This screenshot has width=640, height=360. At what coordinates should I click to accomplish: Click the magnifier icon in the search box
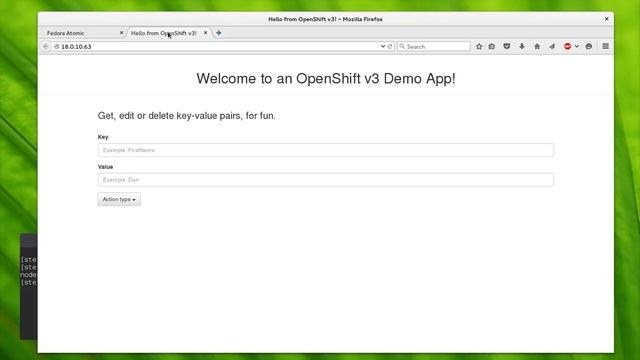coord(402,47)
